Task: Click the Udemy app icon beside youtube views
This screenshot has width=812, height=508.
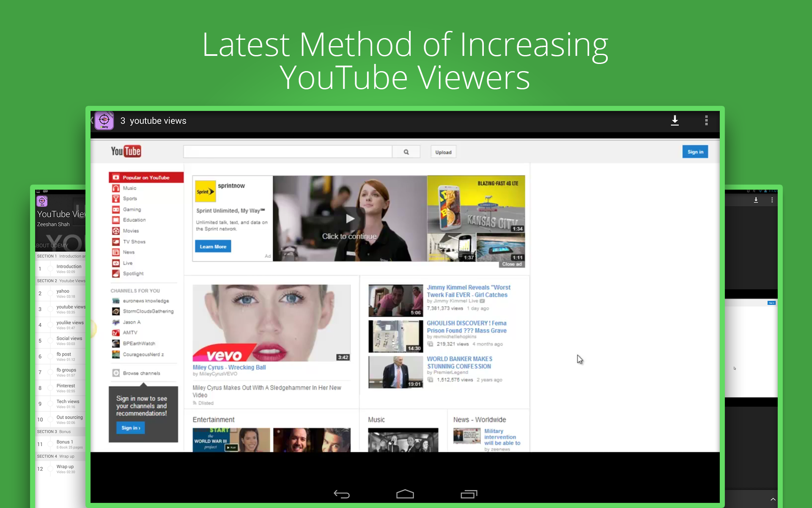Action: [x=104, y=121]
